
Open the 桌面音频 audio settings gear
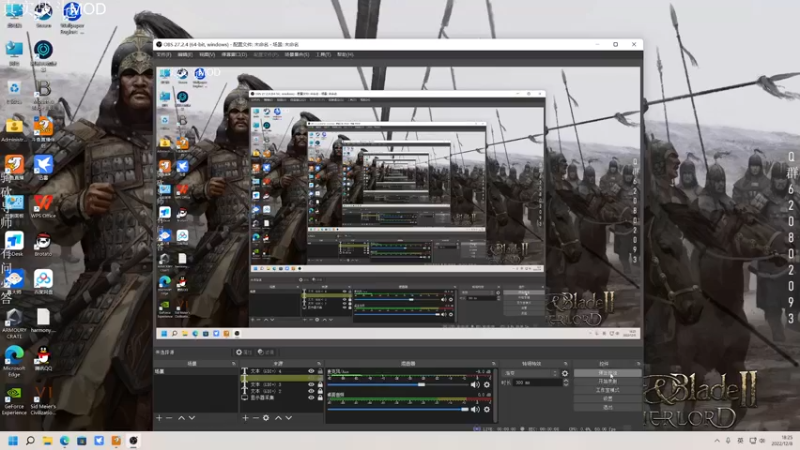[487, 409]
